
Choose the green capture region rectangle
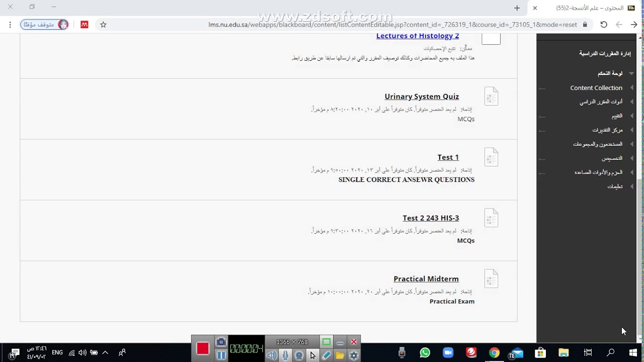click(x=326, y=342)
